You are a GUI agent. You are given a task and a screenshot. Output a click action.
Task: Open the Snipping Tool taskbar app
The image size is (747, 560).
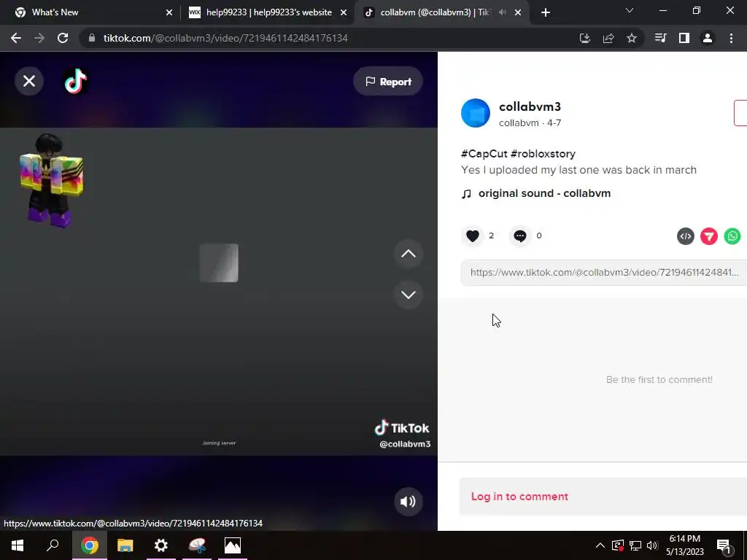tap(197, 545)
